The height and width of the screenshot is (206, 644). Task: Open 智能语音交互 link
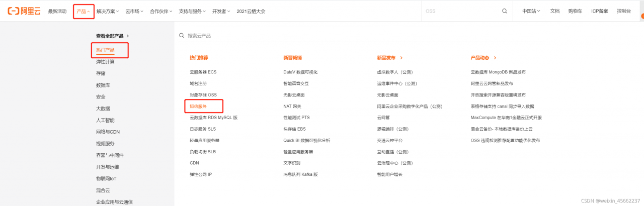(x=296, y=83)
